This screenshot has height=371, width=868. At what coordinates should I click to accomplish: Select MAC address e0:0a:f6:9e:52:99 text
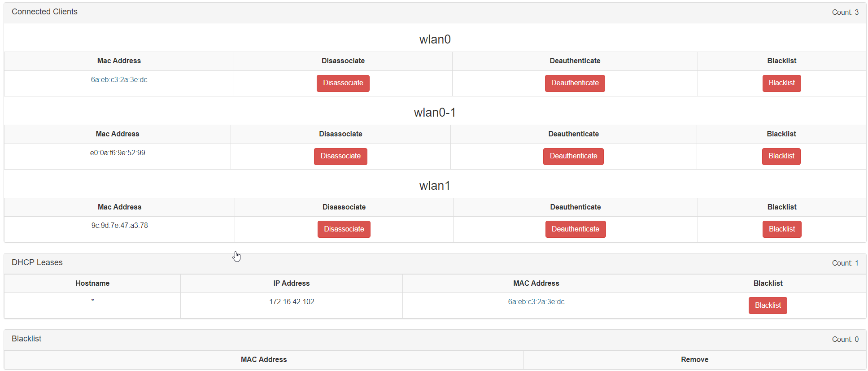click(x=118, y=153)
